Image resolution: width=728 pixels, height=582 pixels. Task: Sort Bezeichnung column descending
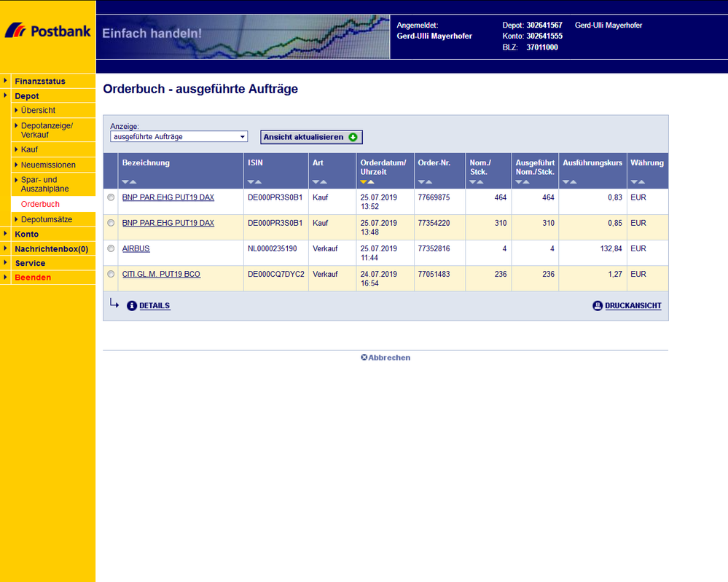click(125, 181)
